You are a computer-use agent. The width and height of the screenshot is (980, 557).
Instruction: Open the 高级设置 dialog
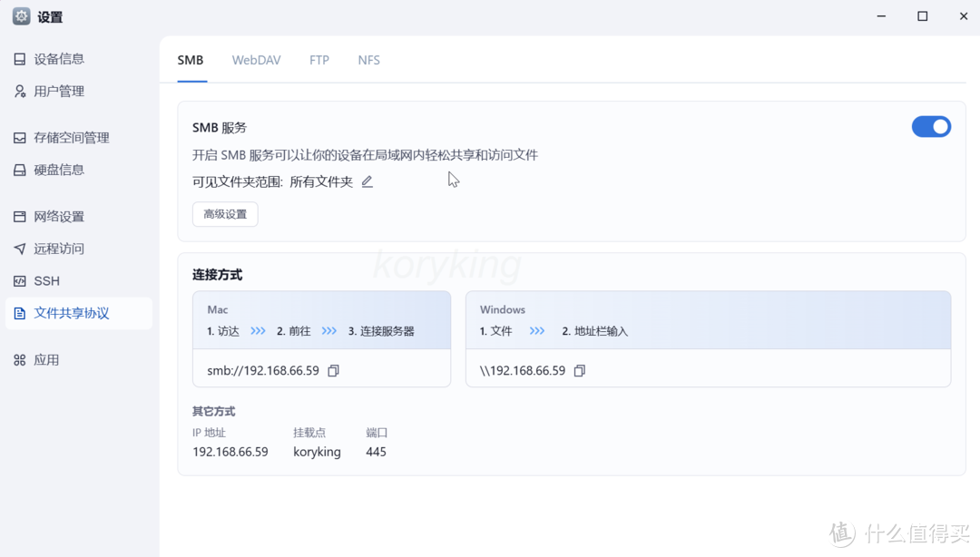tap(224, 214)
